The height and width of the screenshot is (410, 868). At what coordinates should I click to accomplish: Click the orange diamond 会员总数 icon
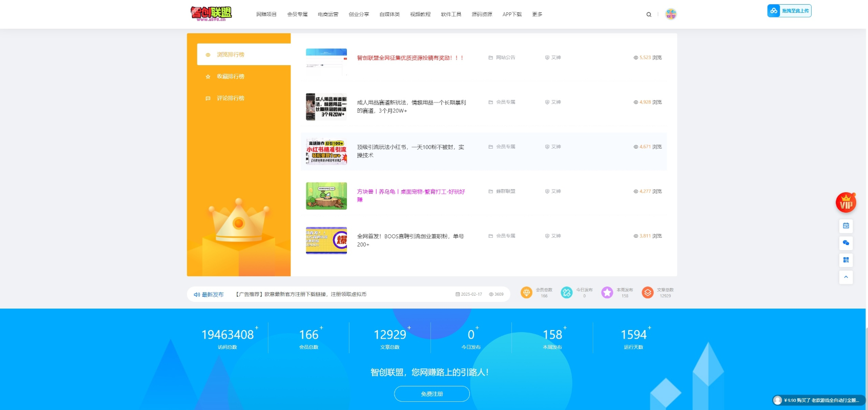pyautogui.click(x=526, y=293)
